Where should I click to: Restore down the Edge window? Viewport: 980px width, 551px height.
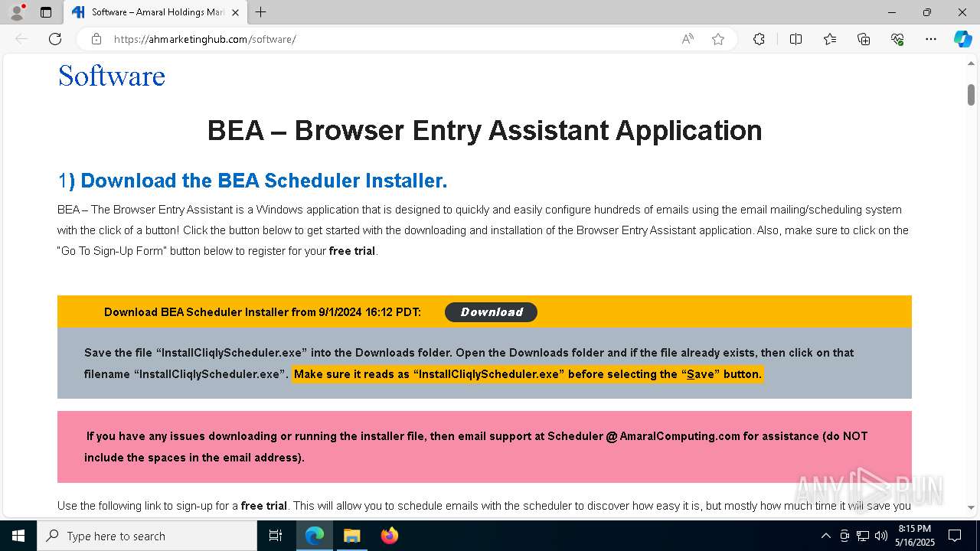pos(927,12)
